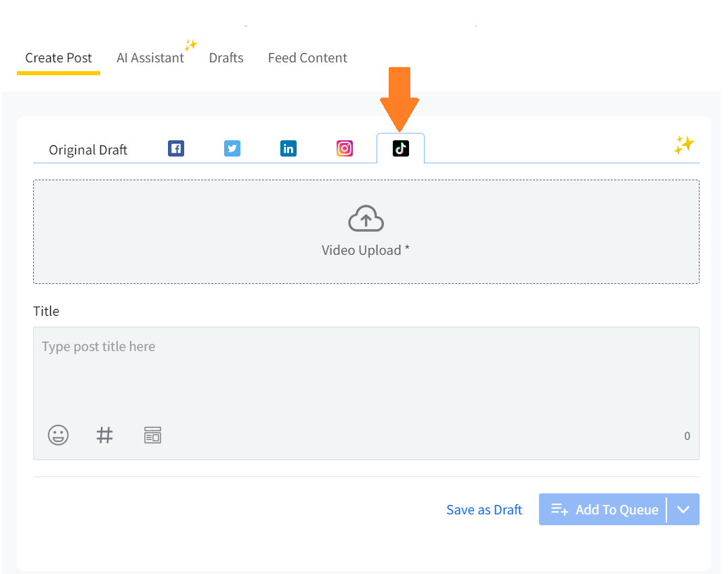Click the cloud upload icon

point(366,219)
